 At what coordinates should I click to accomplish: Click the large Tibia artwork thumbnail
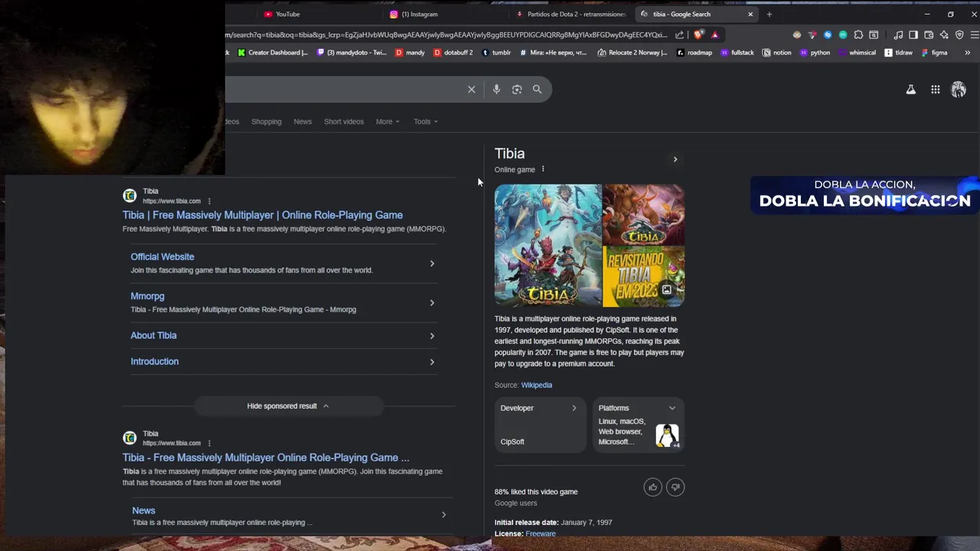tap(547, 245)
